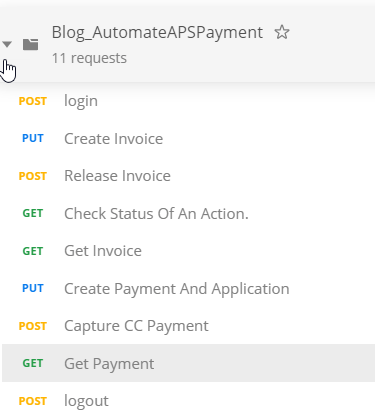Viewport: 375px width, 420px height.
Task: Select Create Payment And Application request
Action: point(188,288)
